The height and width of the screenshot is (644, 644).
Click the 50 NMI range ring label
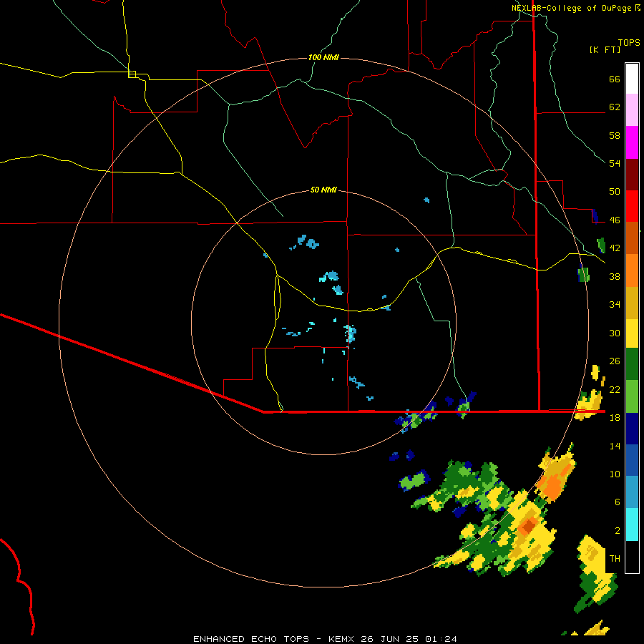click(x=323, y=190)
